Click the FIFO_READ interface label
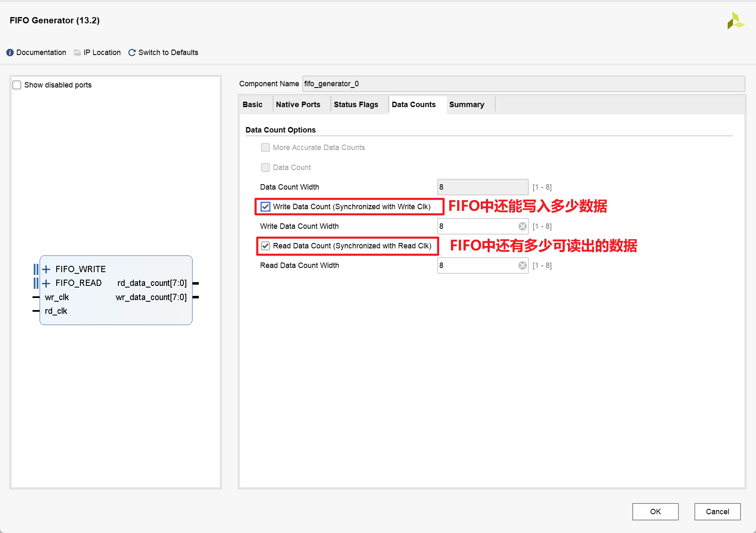 pyautogui.click(x=79, y=283)
